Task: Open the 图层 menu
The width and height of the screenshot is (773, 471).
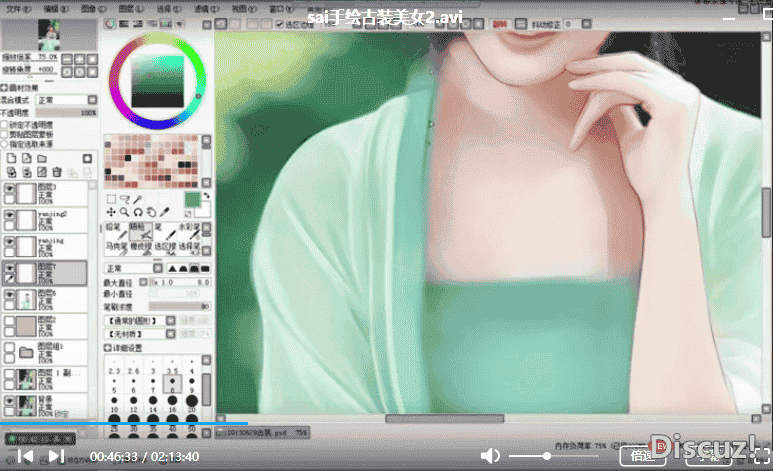Action: [131, 8]
